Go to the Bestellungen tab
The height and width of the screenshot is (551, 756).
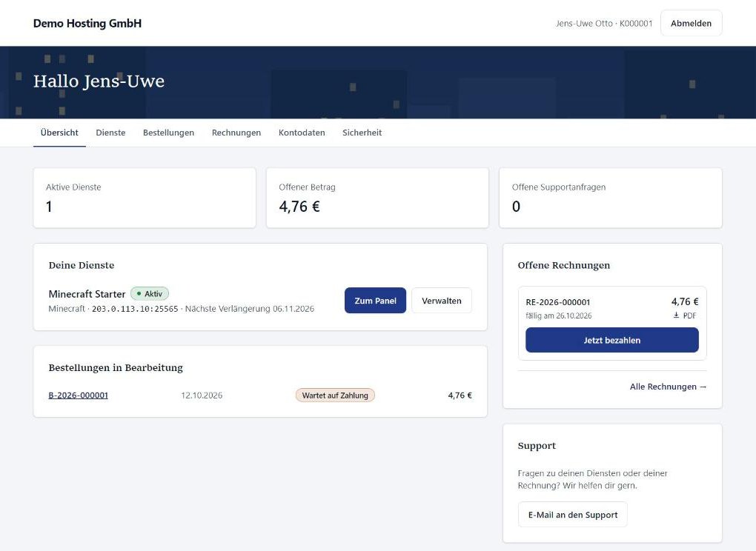(x=168, y=133)
